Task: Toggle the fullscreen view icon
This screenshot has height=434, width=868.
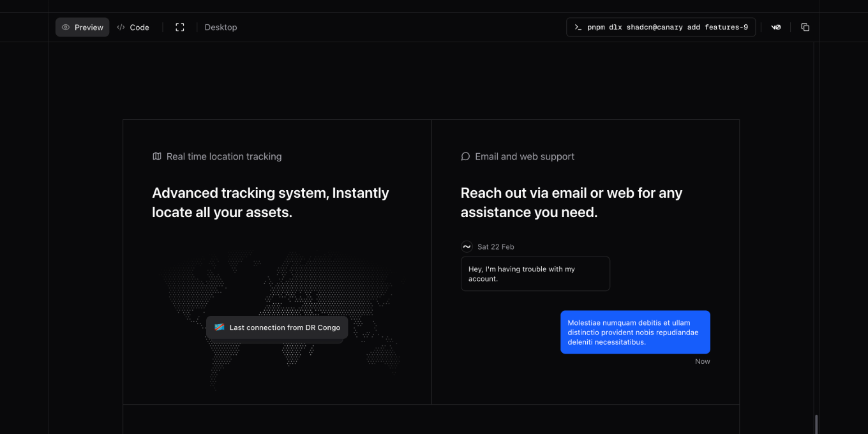Action: (x=180, y=27)
